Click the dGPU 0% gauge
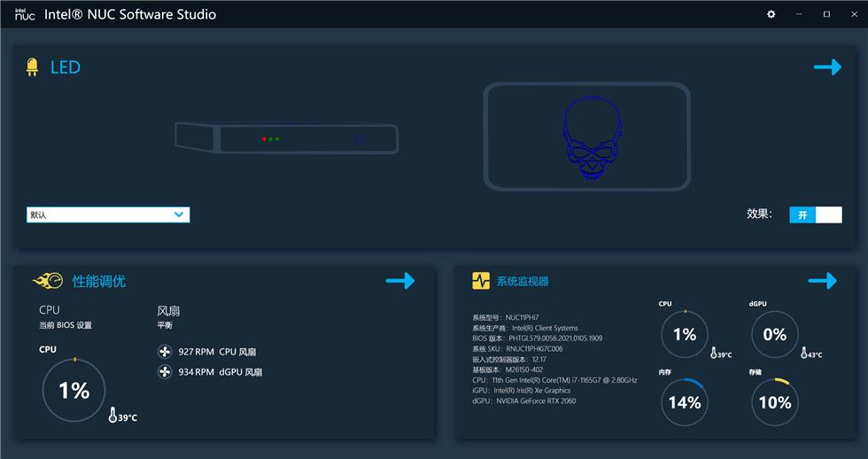The image size is (868, 459). [774, 334]
